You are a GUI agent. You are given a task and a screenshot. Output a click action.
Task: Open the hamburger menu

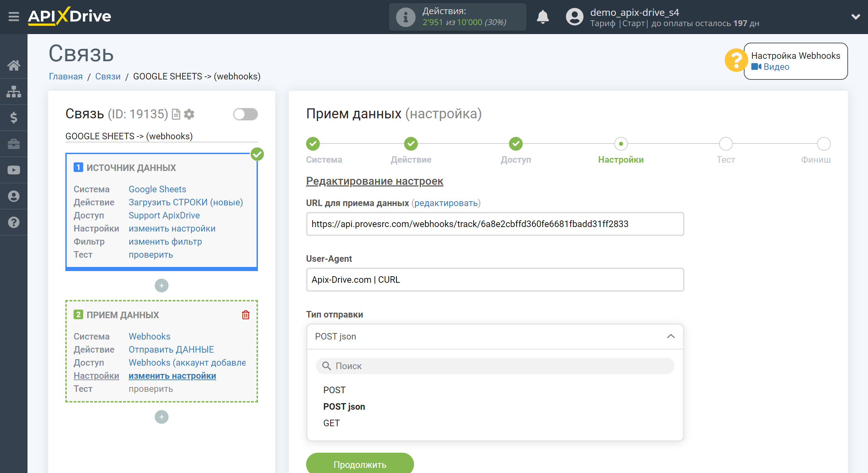coord(14,16)
